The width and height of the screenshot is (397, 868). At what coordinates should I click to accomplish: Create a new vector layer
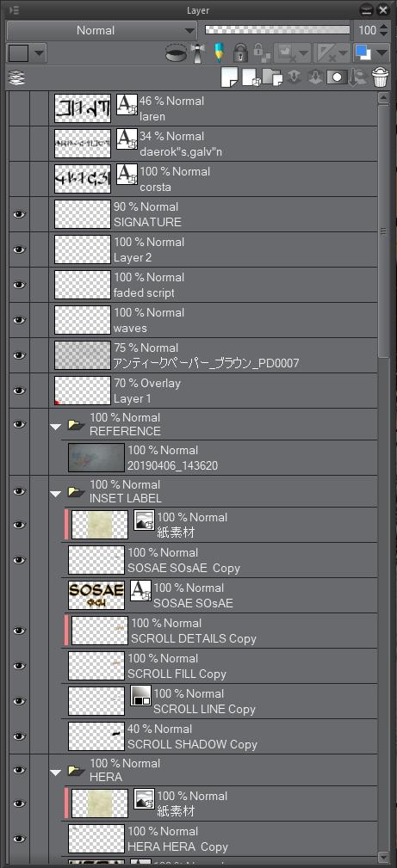(251, 77)
